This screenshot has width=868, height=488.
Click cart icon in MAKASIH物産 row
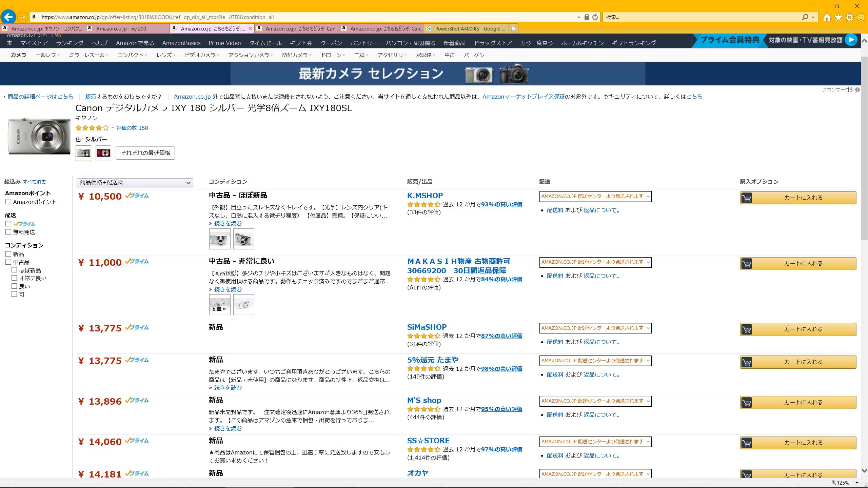click(747, 264)
